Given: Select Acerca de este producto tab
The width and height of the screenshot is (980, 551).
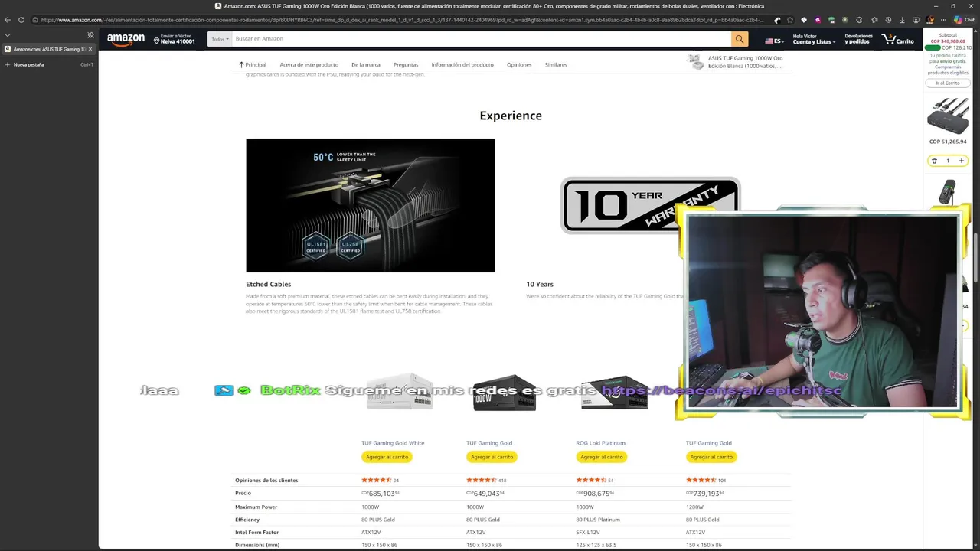Looking at the screenshot, I should (x=309, y=64).
